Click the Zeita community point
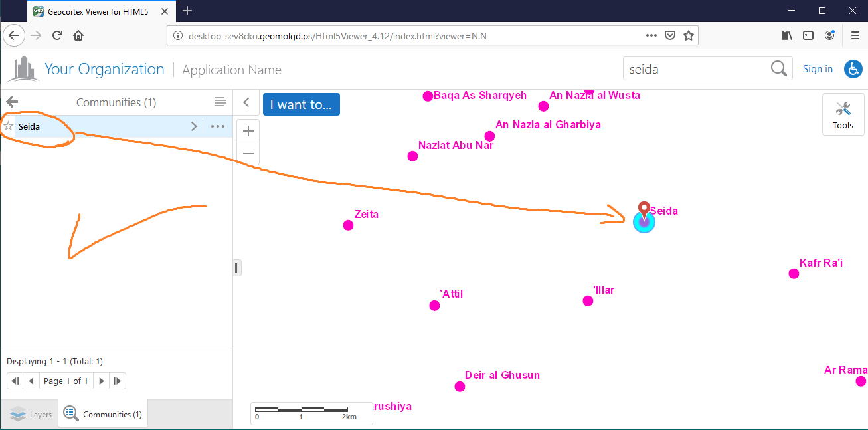The height and width of the screenshot is (430, 868). (348, 225)
